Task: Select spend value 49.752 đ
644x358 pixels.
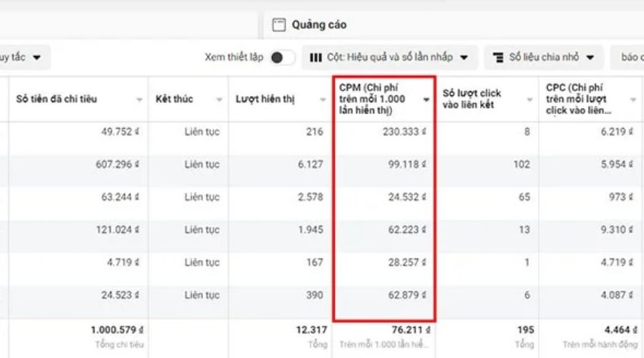Action: click(x=120, y=132)
